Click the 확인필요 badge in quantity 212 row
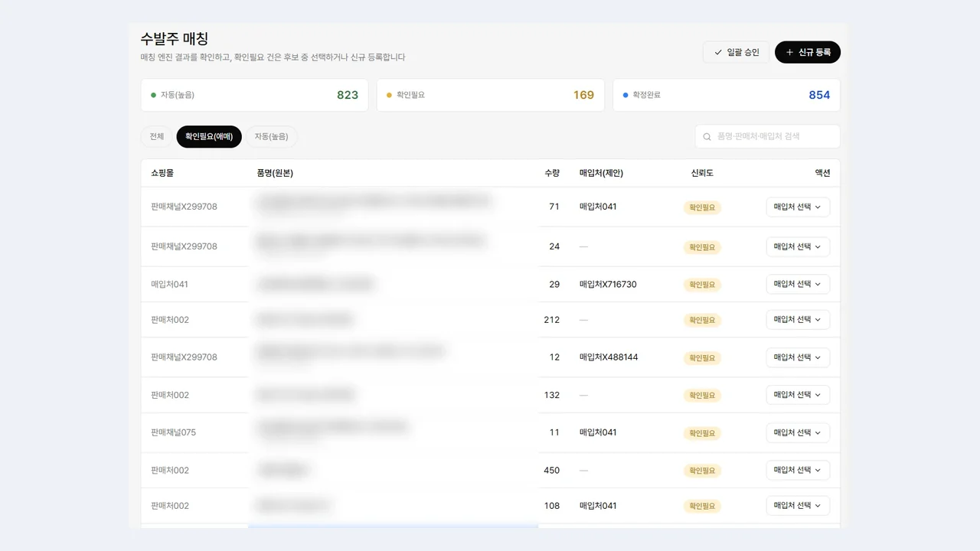 click(x=702, y=320)
